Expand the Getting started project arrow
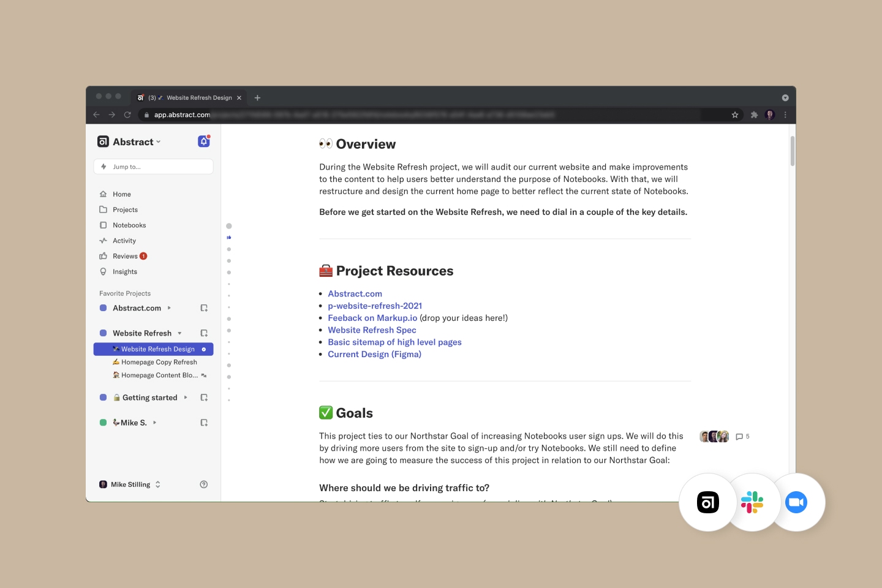The width and height of the screenshot is (882, 588). [186, 398]
